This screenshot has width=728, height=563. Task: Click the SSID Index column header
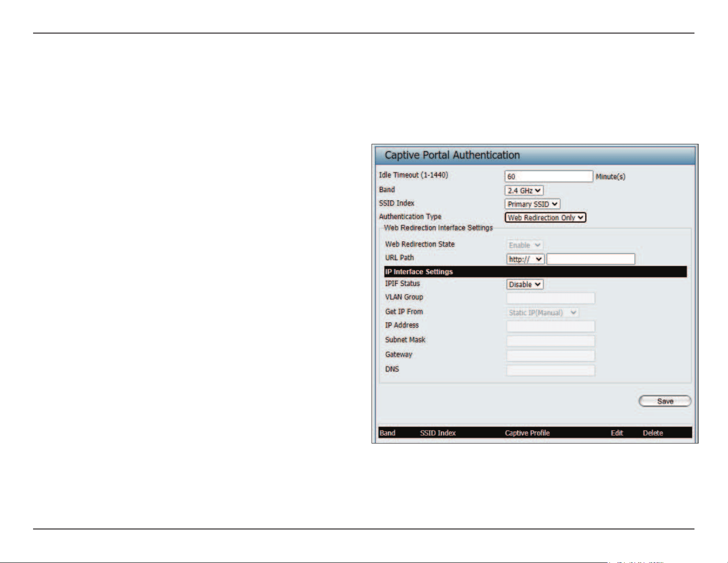coord(438,433)
